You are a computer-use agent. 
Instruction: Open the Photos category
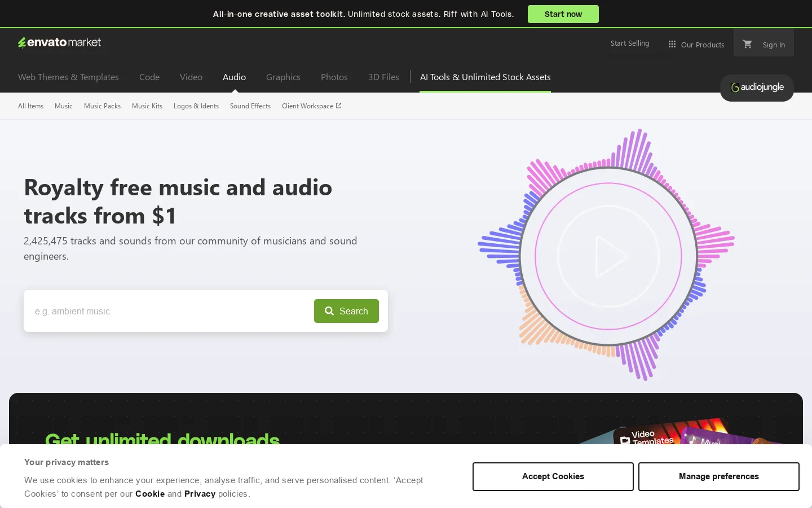334,77
